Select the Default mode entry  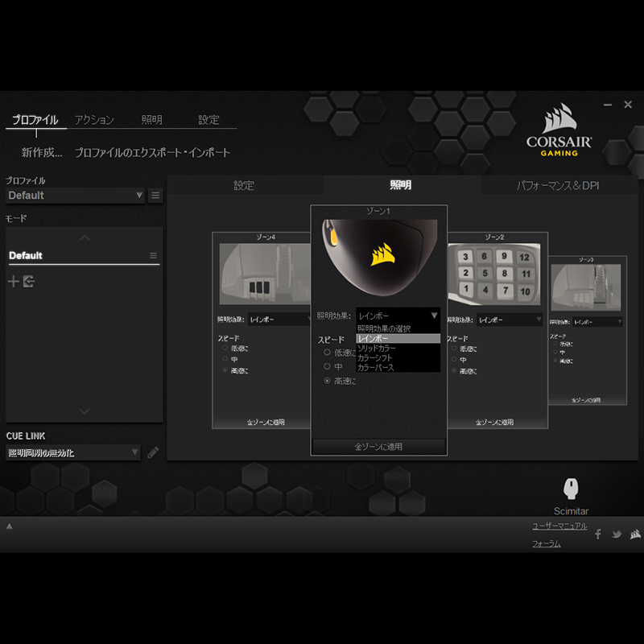click(x=85, y=255)
